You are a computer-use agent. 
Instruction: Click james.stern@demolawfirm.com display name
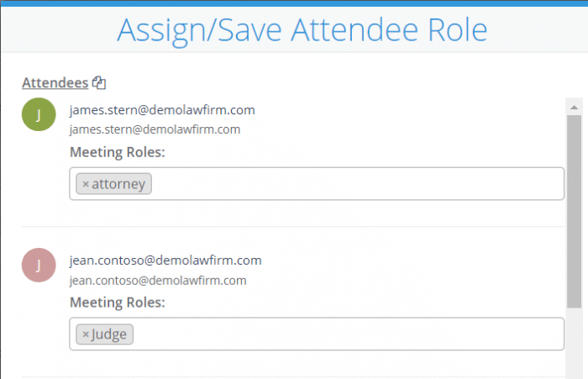[162, 110]
